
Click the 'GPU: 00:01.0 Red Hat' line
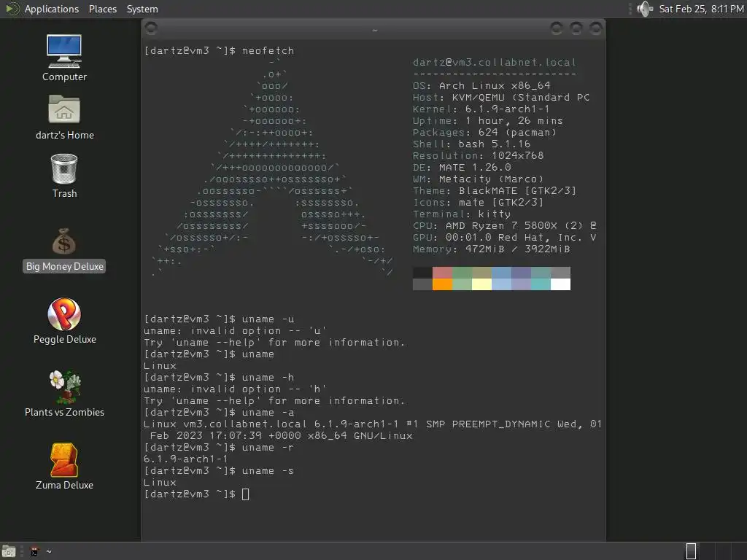tap(505, 238)
